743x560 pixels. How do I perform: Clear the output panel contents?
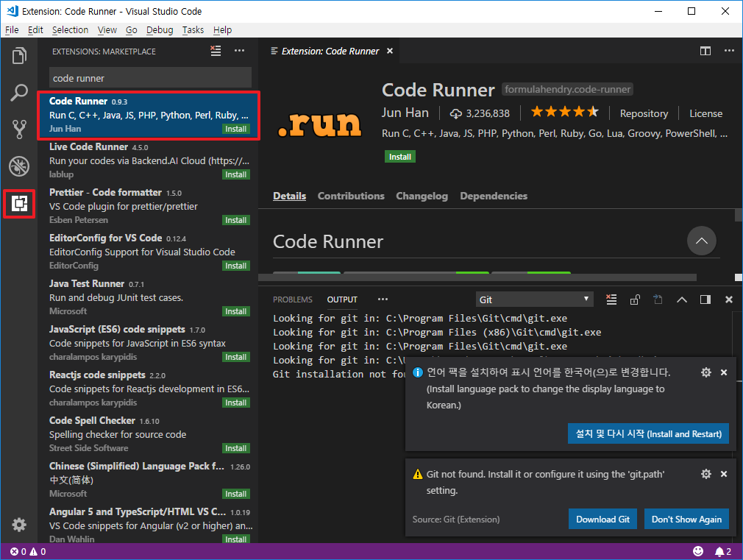[x=611, y=300]
